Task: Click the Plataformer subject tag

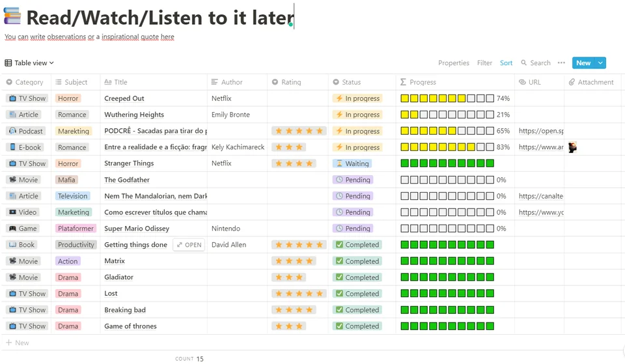Action: click(76, 229)
